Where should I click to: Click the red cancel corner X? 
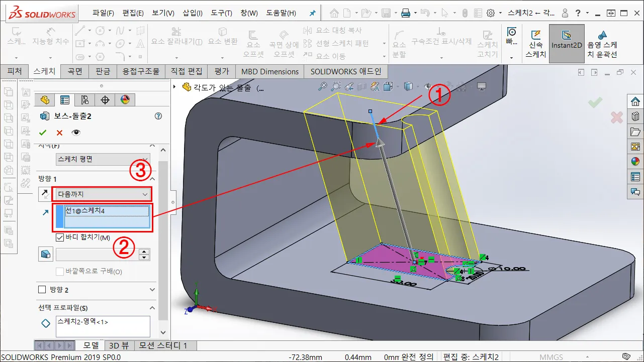[616, 117]
